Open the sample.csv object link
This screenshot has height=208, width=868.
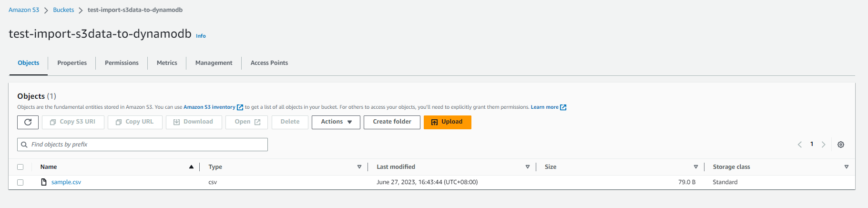(66, 182)
